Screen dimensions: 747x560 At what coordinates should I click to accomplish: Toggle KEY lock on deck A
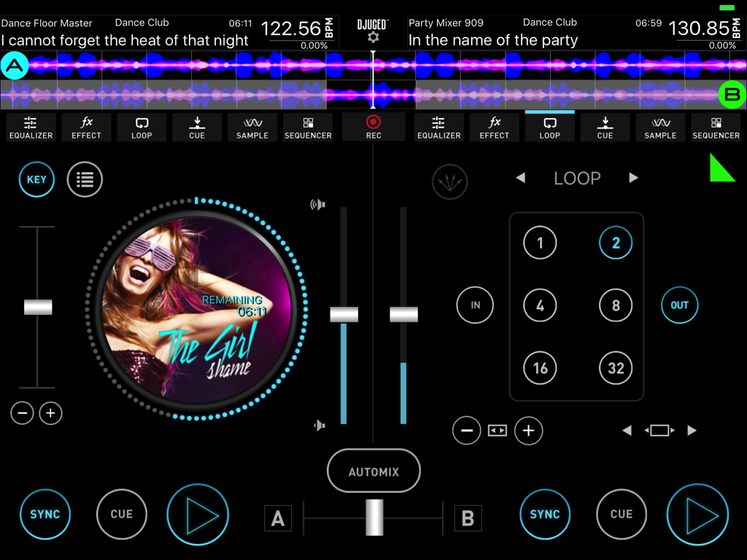tap(36, 179)
